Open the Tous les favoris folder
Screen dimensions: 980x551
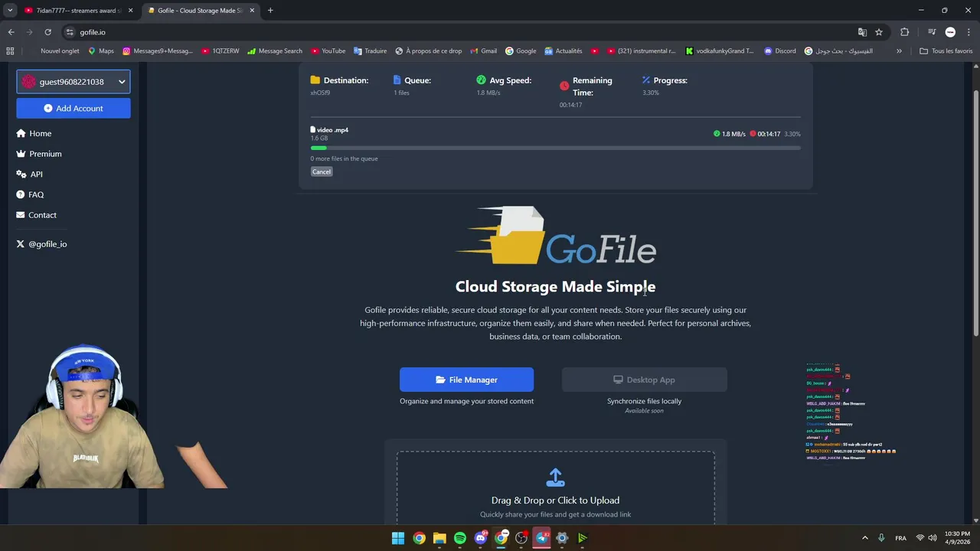coord(946,51)
